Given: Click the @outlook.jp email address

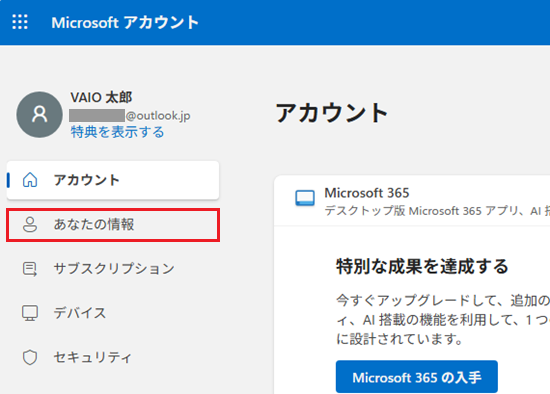Looking at the screenshot, I should (x=130, y=115).
